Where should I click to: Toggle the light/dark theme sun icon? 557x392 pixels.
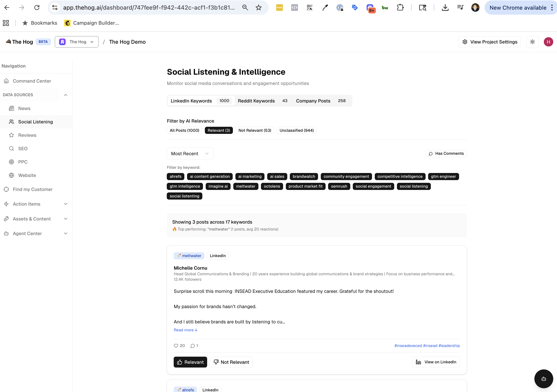coord(532,42)
